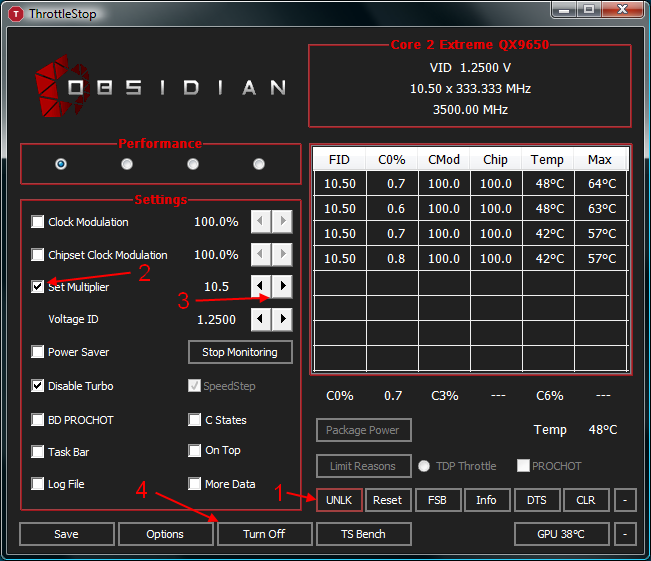
Task: Open the Options dialog
Action: tap(165, 534)
